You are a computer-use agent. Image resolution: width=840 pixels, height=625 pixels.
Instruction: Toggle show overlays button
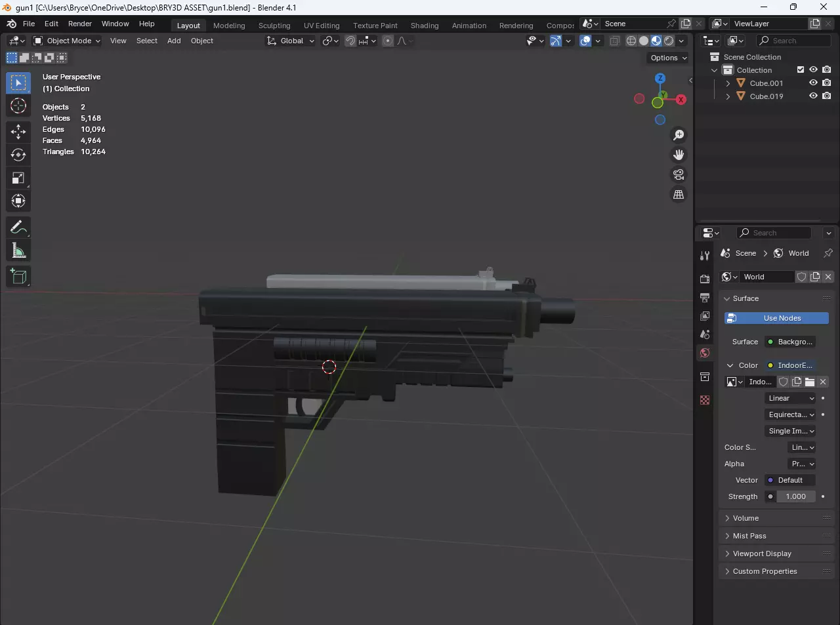coord(585,41)
